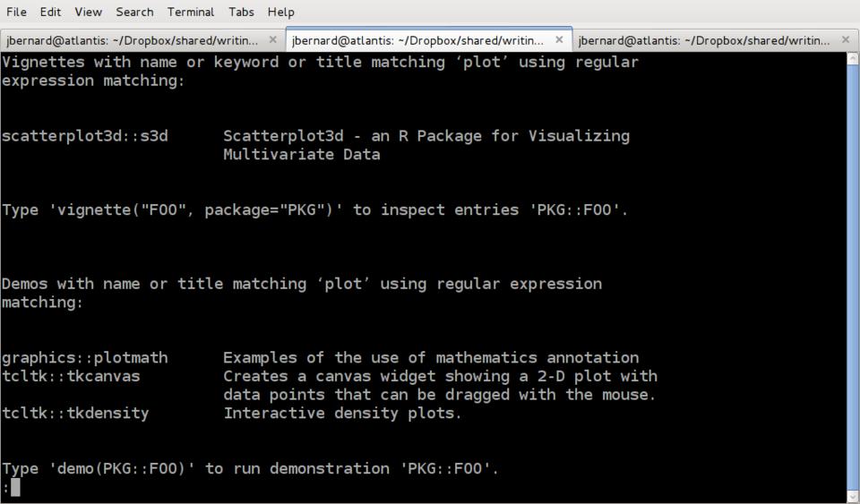
Task: Open the Tabs menu
Action: coord(241,12)
